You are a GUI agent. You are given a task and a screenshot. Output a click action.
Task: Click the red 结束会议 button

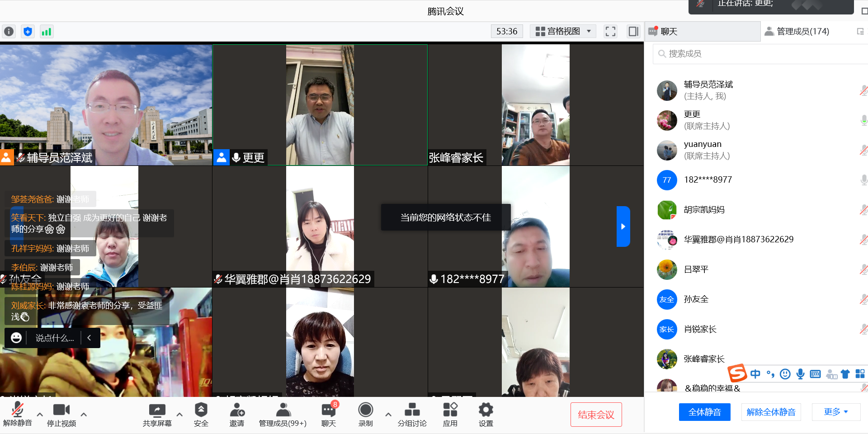(x=596, y=415)
